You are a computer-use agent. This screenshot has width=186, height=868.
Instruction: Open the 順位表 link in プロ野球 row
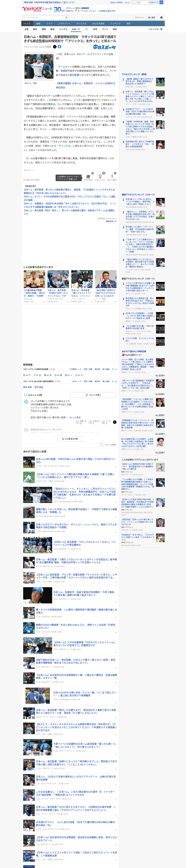[97, 369]
